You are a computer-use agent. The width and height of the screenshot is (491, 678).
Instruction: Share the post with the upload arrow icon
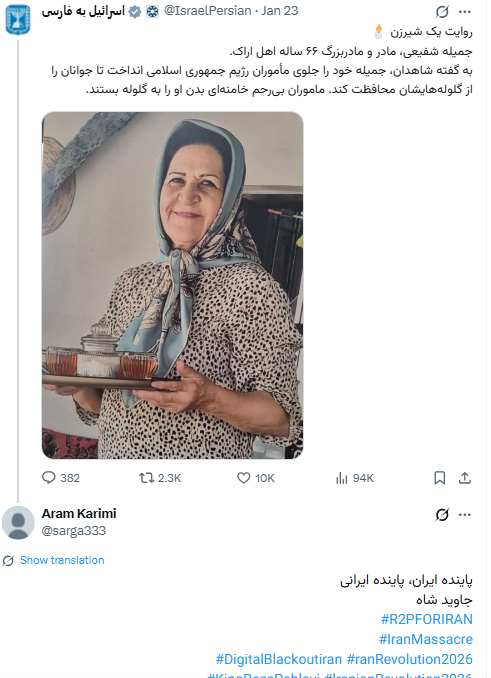pyautogui.click(x=465, y=478)
